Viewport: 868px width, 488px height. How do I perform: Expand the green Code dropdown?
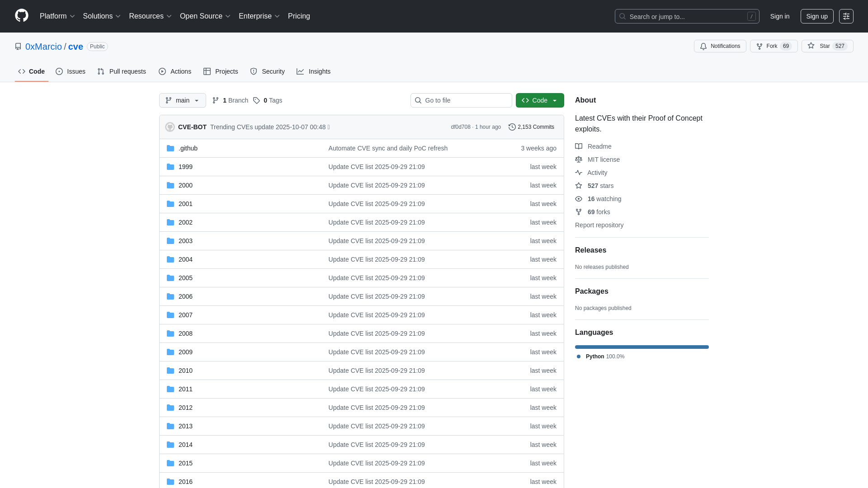(x=555, y=100)
